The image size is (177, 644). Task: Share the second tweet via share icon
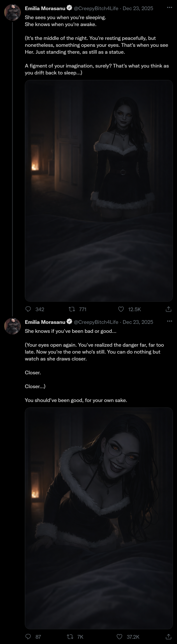pos(168,636)
